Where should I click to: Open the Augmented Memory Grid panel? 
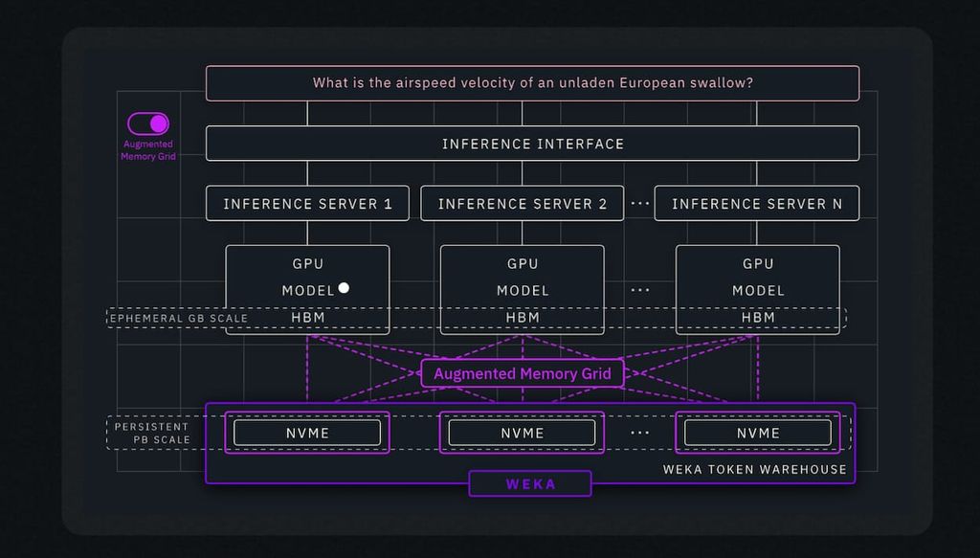(x=523, y=373)
